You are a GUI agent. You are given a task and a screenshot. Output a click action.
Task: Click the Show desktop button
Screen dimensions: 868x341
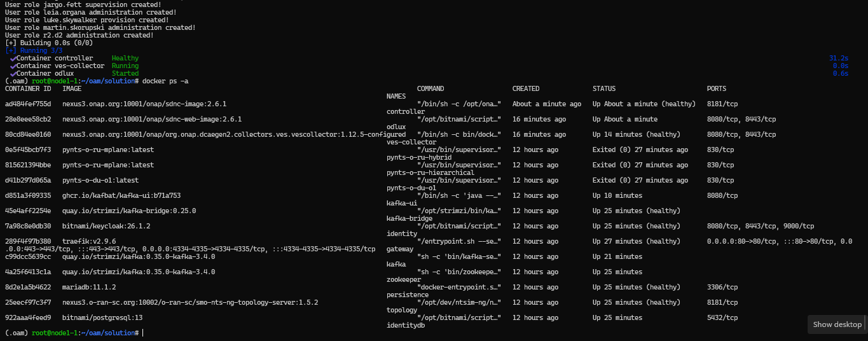coord(837,324)
